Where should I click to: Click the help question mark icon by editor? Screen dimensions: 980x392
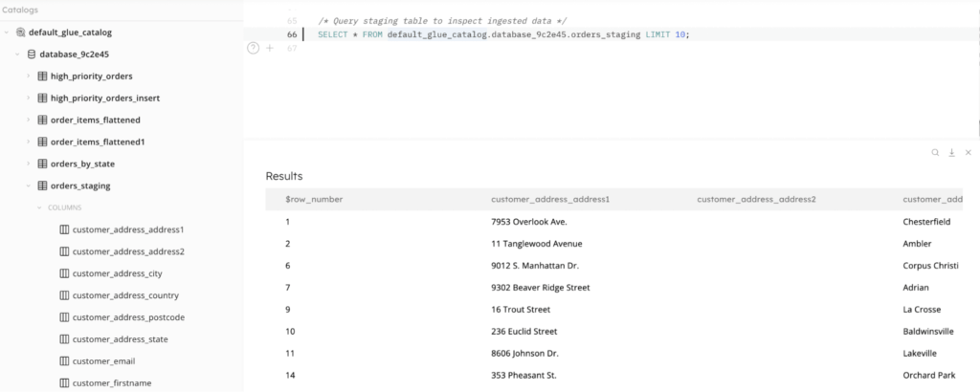pyautogui.click(x=254, y=48)
